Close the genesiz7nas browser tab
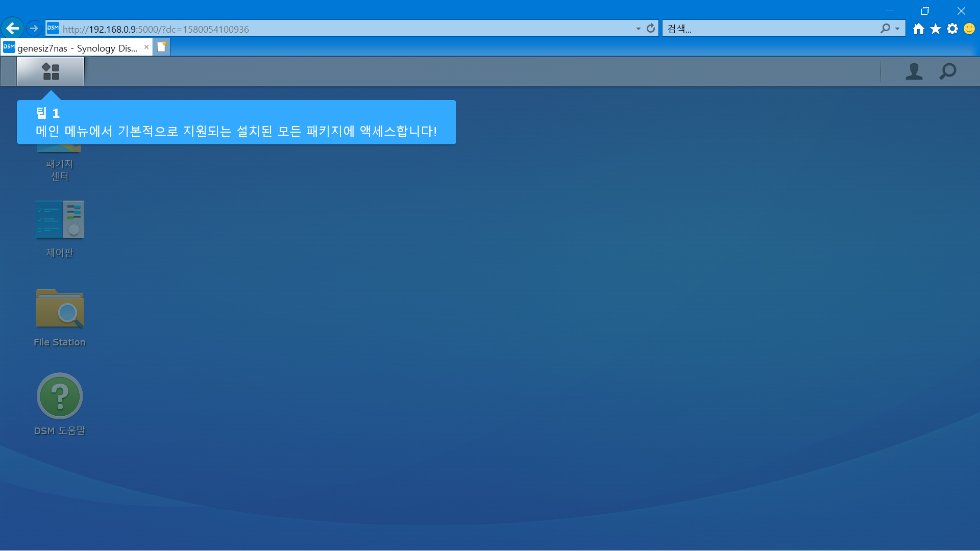The width and height of the screenshot is (980, 551). (146, 47)
